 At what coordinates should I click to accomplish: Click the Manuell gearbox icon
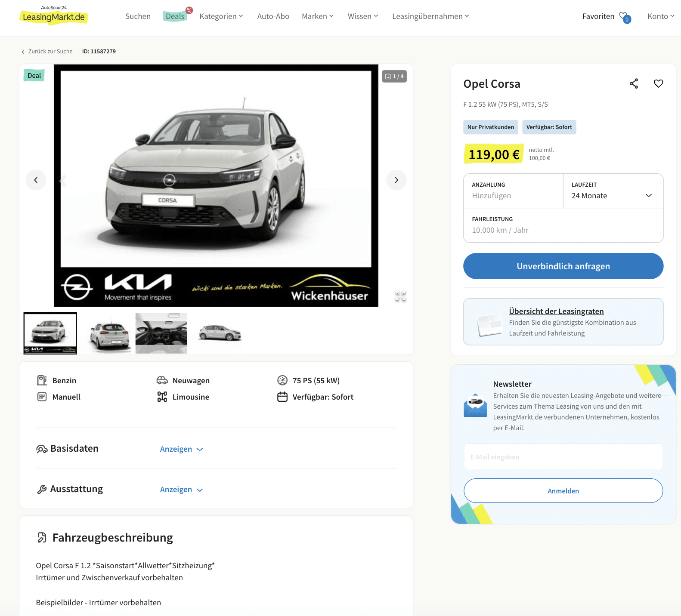pos(42,397)
